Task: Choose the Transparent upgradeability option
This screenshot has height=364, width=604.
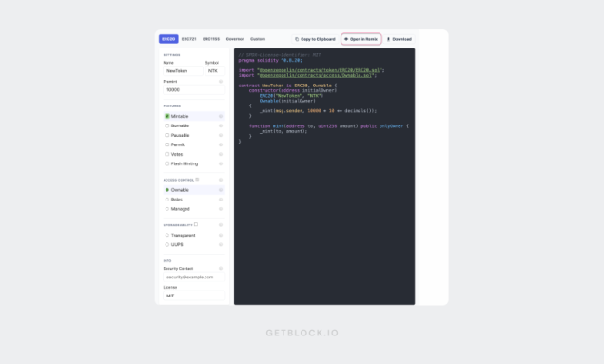Action: [167, 235]
